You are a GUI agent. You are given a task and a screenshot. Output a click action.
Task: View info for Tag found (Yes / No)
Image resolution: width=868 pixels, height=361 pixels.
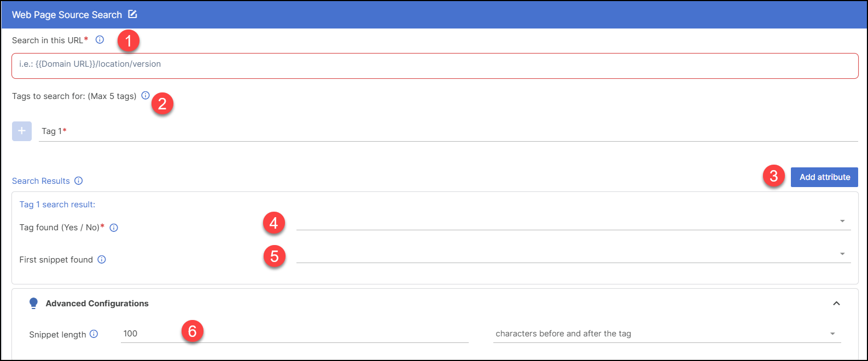tap(114, 227)
